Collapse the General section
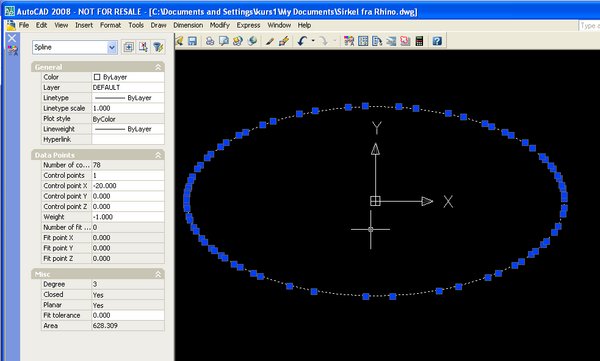 click(x=158, y=67)
